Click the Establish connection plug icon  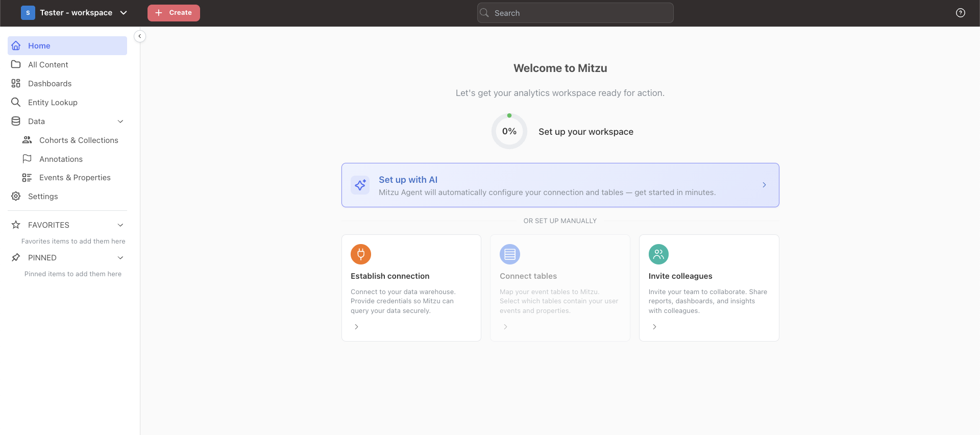(x=361, y=254)
